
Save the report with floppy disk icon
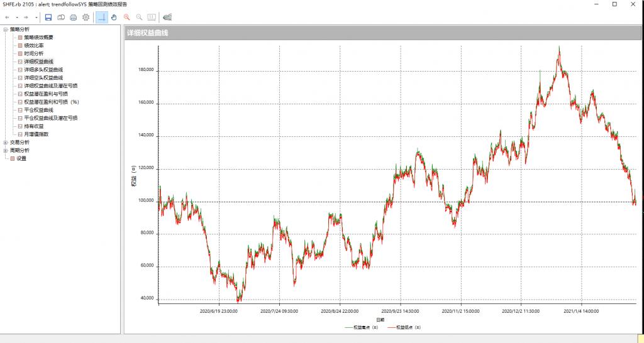tap(48, 17)
